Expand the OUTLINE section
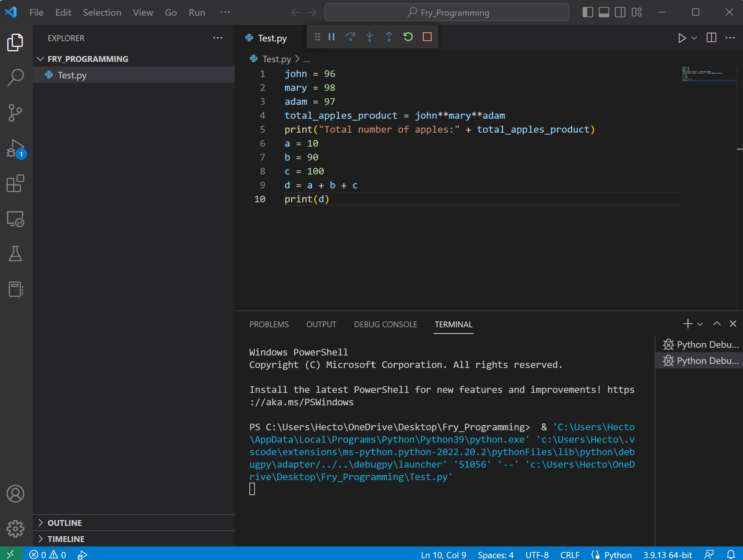Viewport: 743px width, 560px height. click(65, 523)
